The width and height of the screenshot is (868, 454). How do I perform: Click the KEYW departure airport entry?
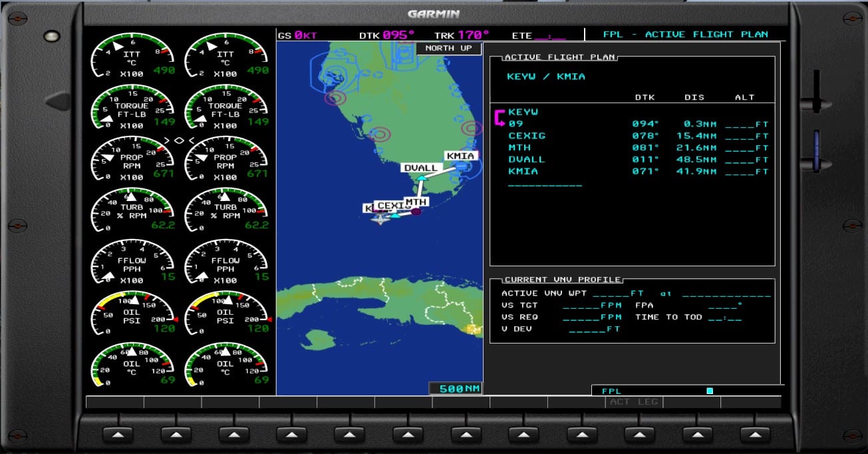[523, 112]
